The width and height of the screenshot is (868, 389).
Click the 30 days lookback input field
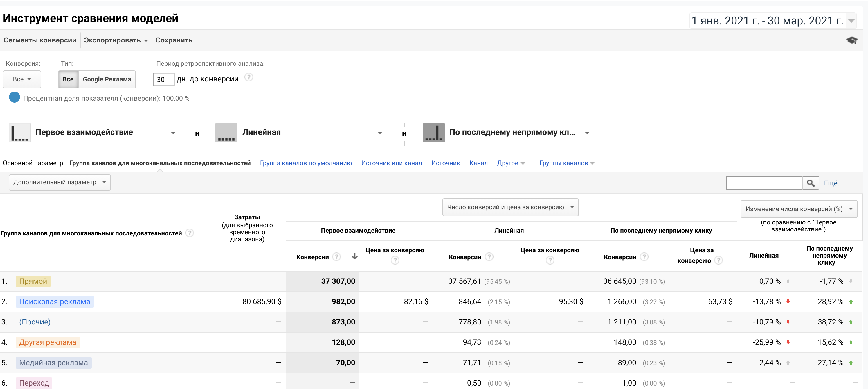point(163,80)
